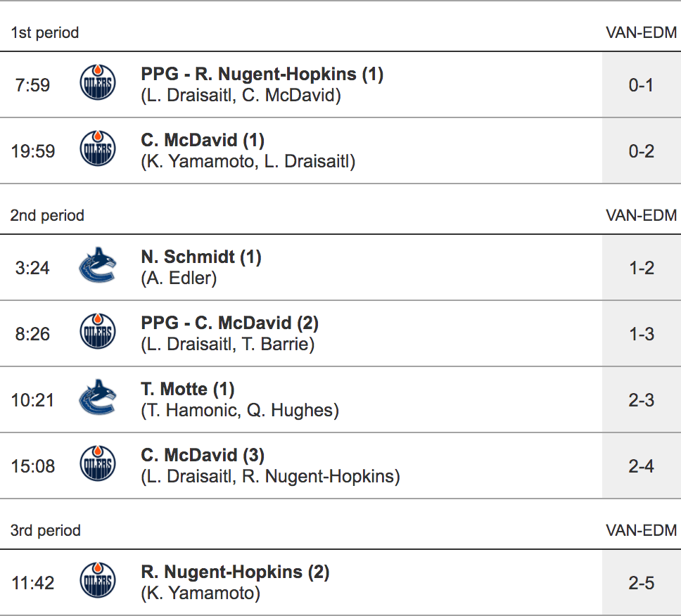This screenshot has height=616, width=681.
Task: Click the 2-5 final score cell
Action: pyautogui.click(x=641, y=583)
